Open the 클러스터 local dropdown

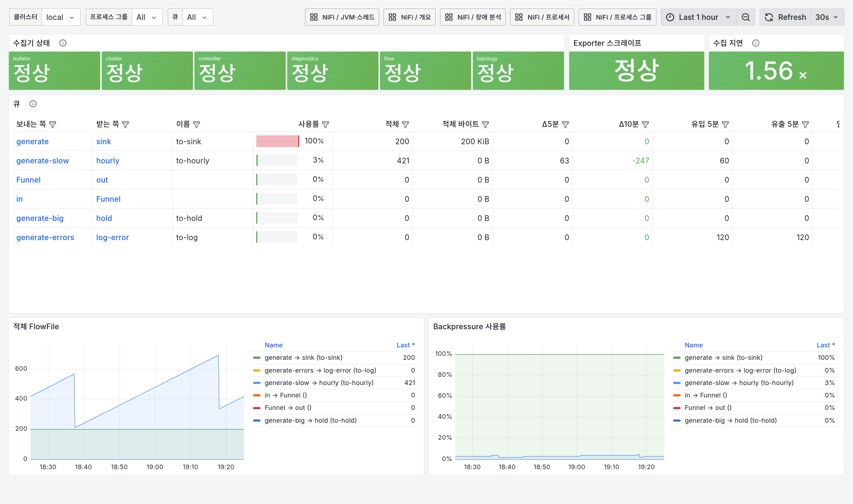click(x=61, y=17)
